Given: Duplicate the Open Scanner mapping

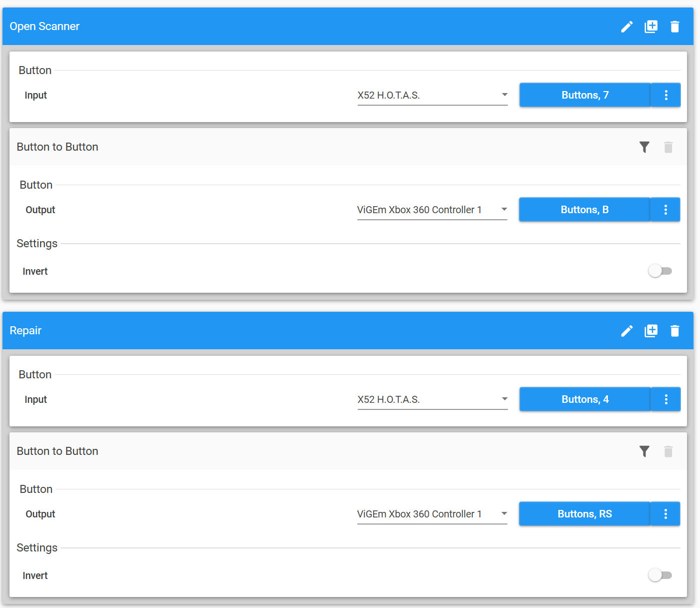Looking at the screenshot, I should click(650, 27).
